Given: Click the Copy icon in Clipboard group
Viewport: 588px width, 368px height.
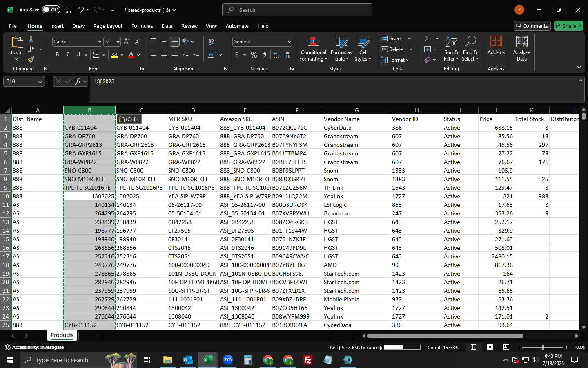Looking at the screenshot, I should (31, 49).
